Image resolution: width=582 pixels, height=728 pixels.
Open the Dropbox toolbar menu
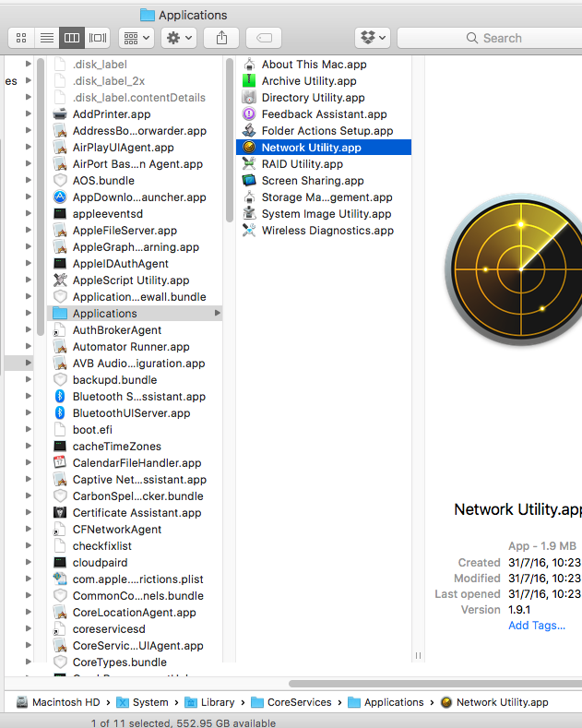coord(373,38)
